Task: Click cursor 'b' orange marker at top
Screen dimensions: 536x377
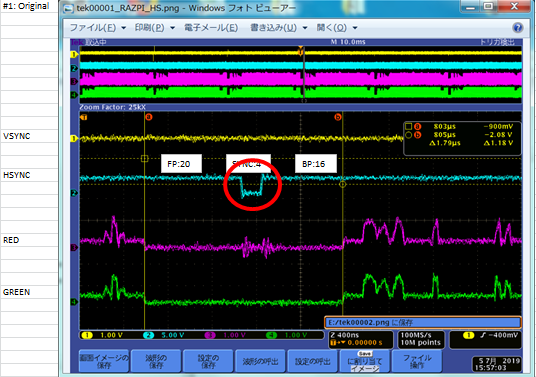Action: [338, 117]
